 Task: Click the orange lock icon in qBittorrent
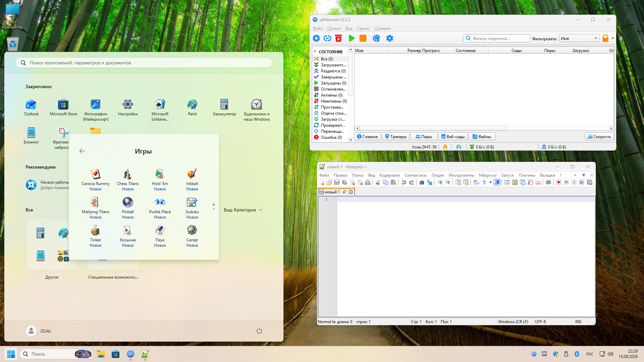605,38
